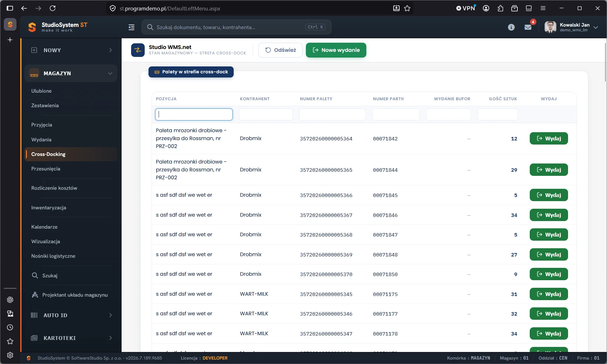
Task: Open the Cross-Docking menu item
Action: pyautogui.click(x=71, y=154)
